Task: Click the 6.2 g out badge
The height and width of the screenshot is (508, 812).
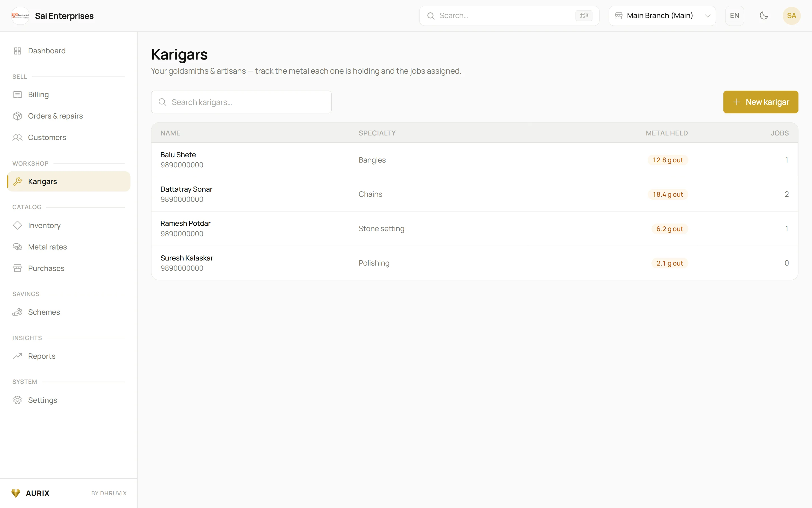Action: pos(669,229)
